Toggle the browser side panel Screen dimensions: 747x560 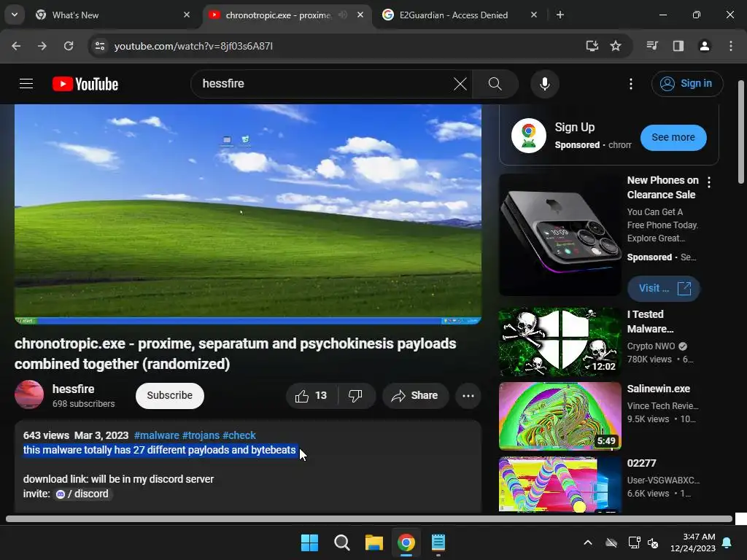(x=678, y=46)
